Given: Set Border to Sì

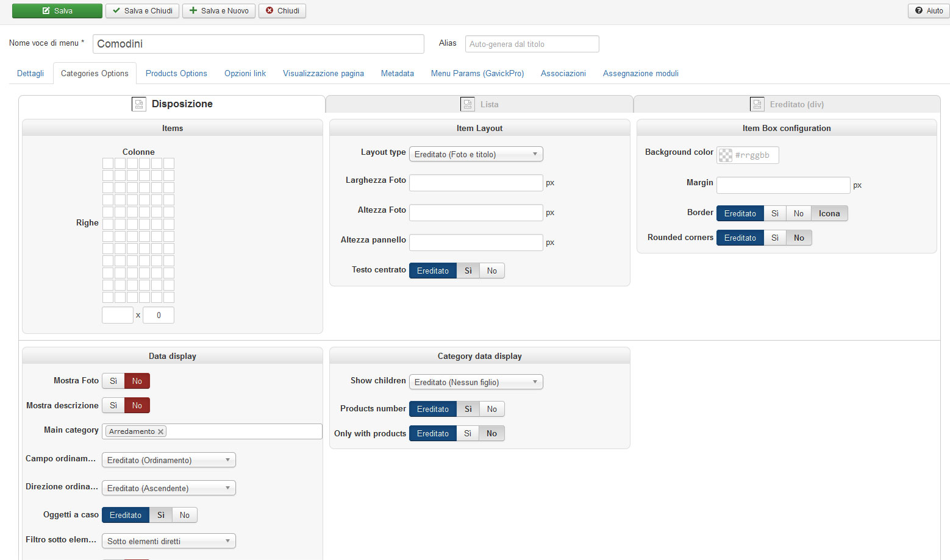Looking at the screenshot, I should 775,213.
